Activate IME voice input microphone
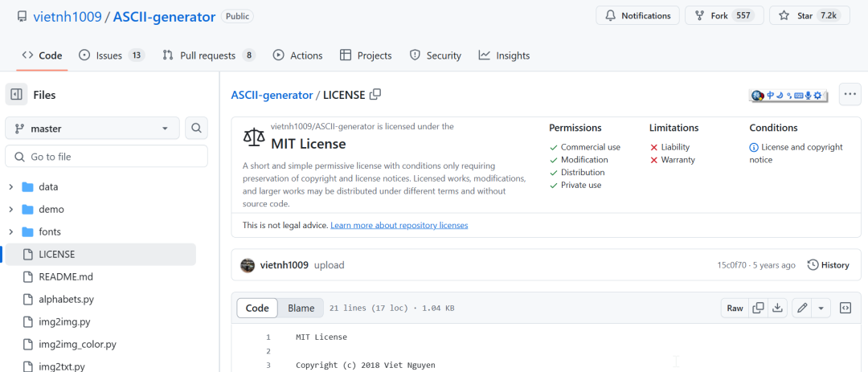 pyautogui.click(x=808, y=96)
